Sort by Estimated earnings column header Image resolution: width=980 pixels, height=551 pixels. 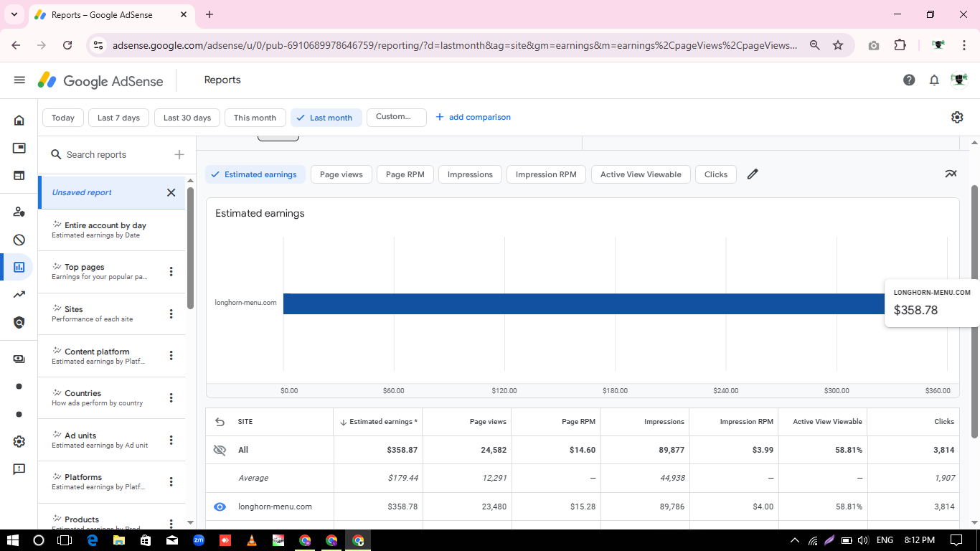378,422
